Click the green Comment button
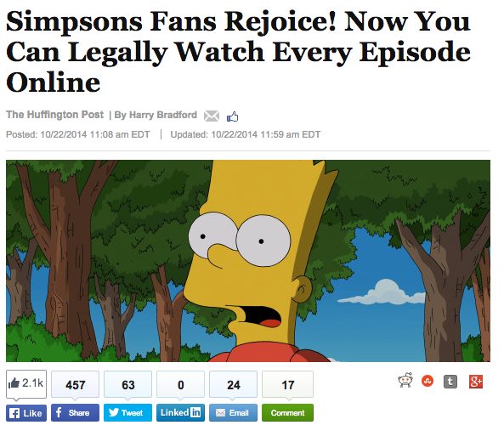The image size is (504, 442). (x=287, y=412)
